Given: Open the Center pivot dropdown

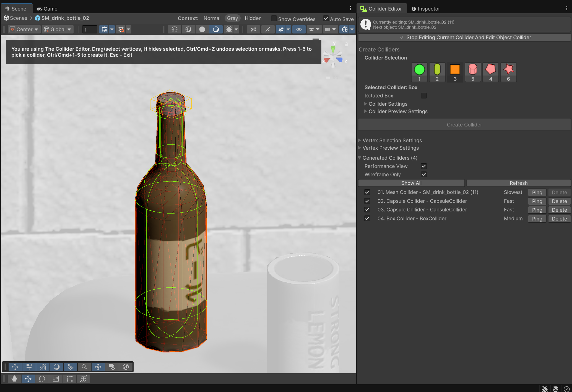Looking at the screenshot, I should 24,29.
